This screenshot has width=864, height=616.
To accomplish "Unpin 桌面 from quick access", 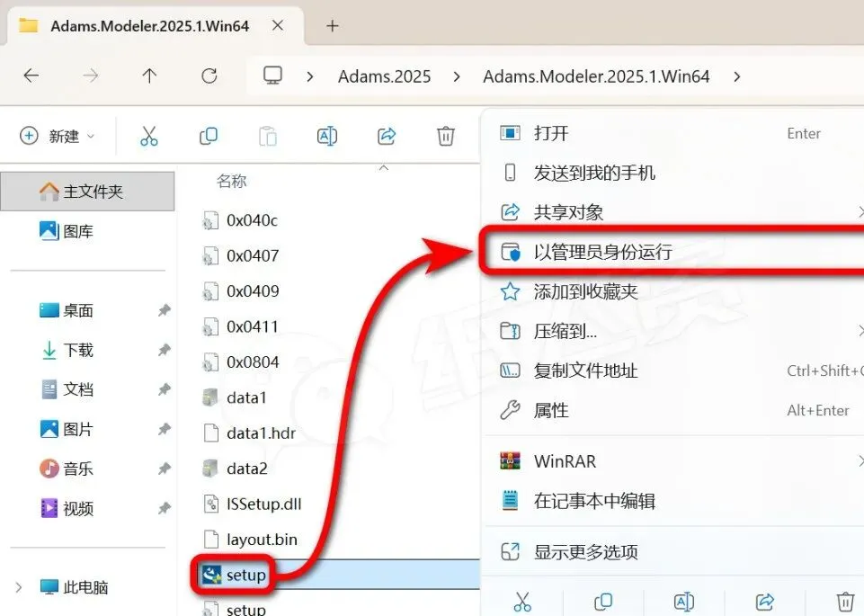I will pos(165,310).
